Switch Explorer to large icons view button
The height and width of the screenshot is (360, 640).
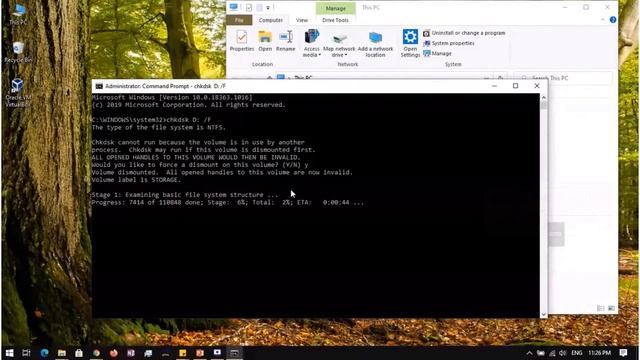pos(611,308)
